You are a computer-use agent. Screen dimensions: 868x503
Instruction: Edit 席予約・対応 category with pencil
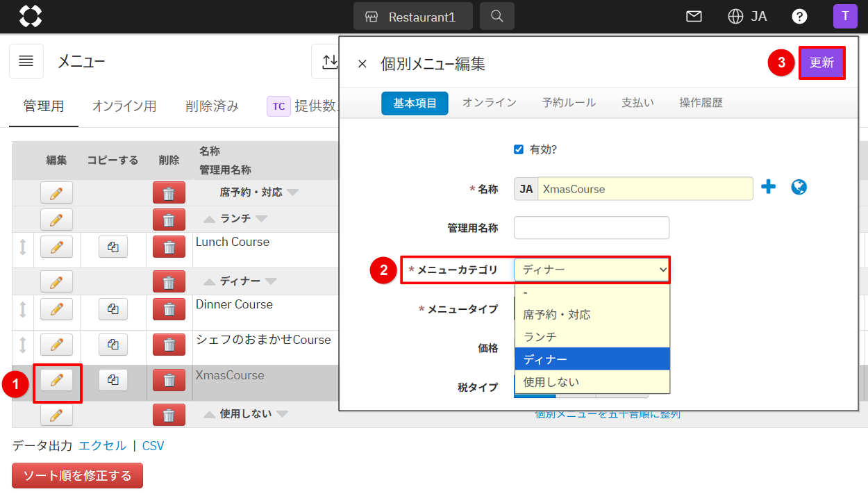click(57, 192)
